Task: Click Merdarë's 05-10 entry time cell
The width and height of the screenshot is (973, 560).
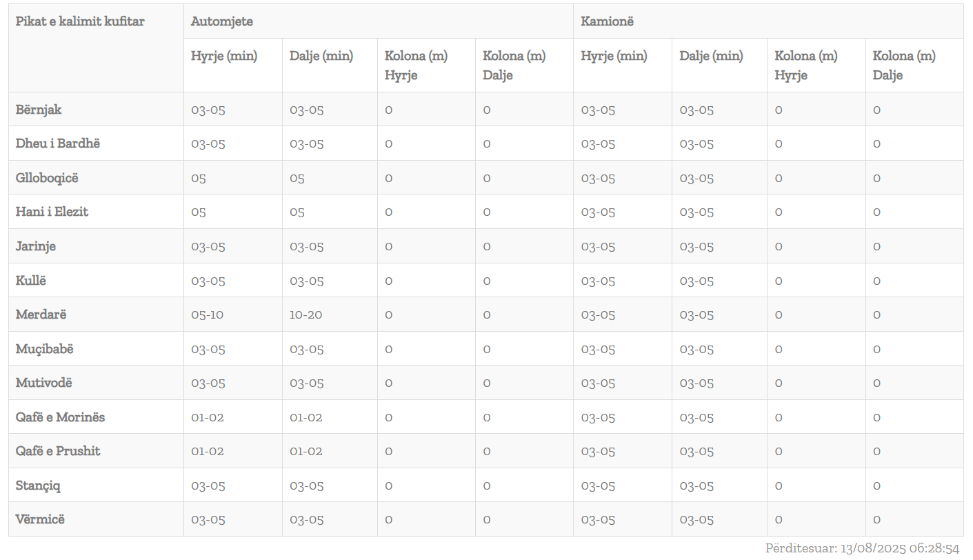Action: (x=208, y=314)
